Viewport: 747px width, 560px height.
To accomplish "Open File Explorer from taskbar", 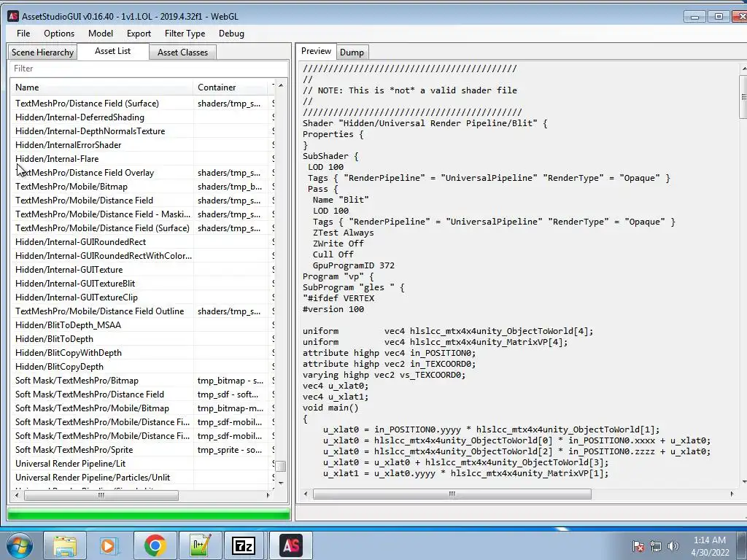I will 65,545.
